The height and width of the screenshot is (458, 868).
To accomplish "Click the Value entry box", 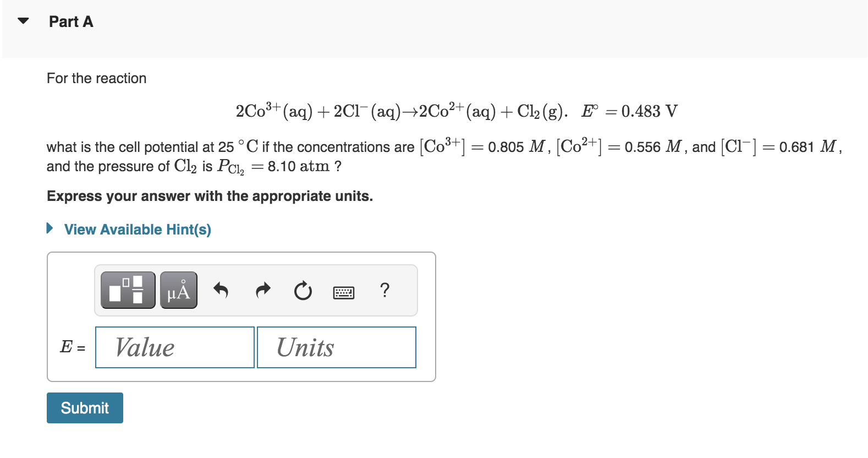I will pos(174,347).
